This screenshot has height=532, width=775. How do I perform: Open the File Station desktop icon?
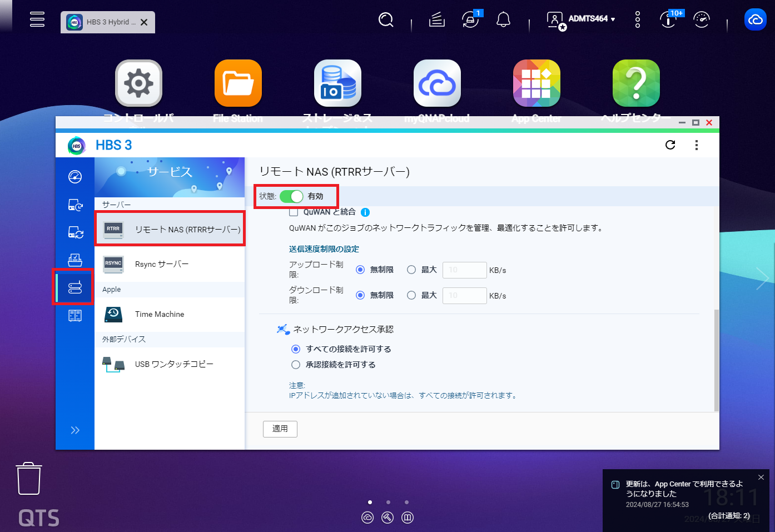[x=238, y=83]
